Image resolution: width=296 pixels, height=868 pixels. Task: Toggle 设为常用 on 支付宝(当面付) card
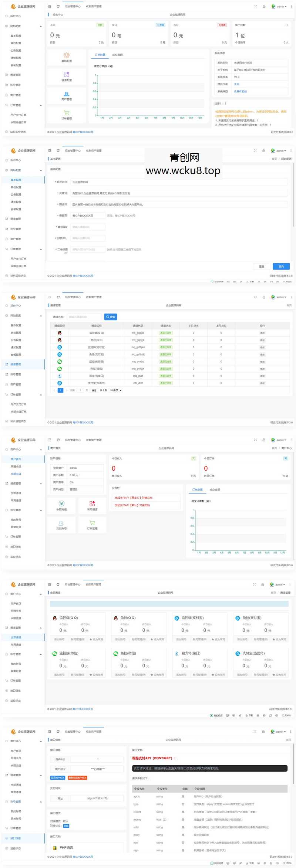[x=279, y=675]
